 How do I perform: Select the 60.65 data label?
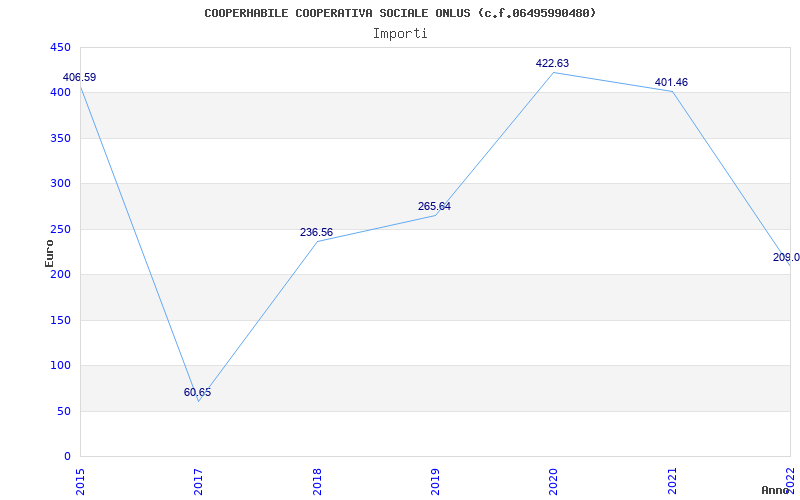coord(197,392)
